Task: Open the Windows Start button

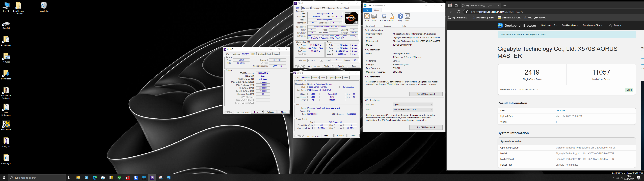Action: pyautogui.click(x=4, y=178)
